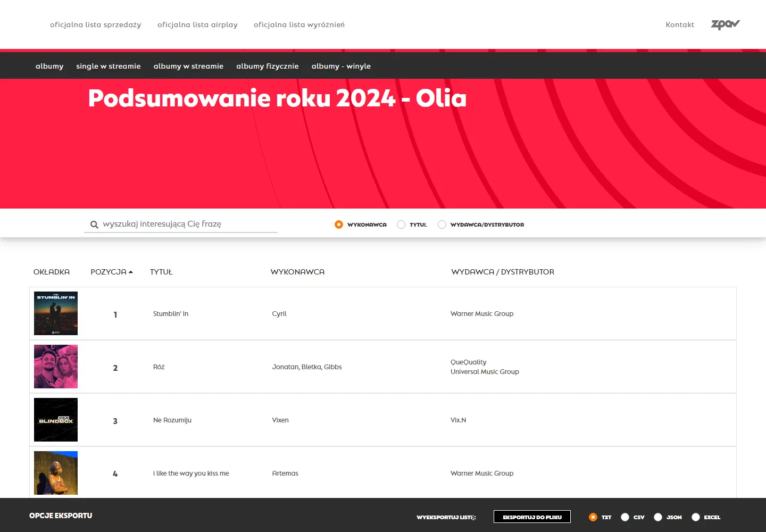Viewport: 766px width, 532px height.
Task: Select the WYKONAWCA search radio button
Action: point(339,225)
